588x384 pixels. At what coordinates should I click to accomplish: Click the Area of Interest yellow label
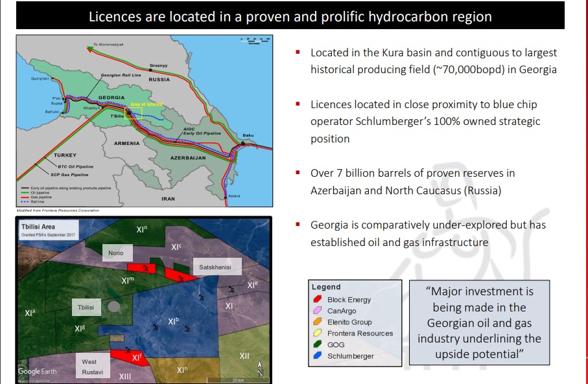[147, 104]
